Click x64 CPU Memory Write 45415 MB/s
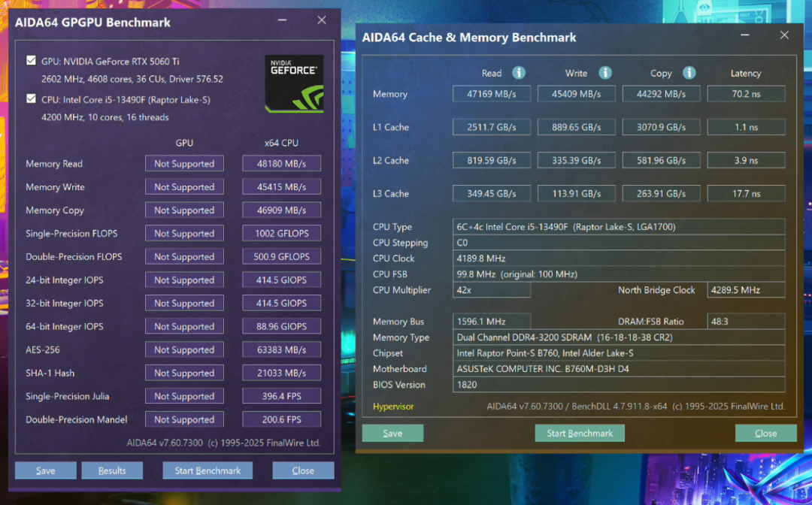This screenshot has width=812, height=505. 282,187
